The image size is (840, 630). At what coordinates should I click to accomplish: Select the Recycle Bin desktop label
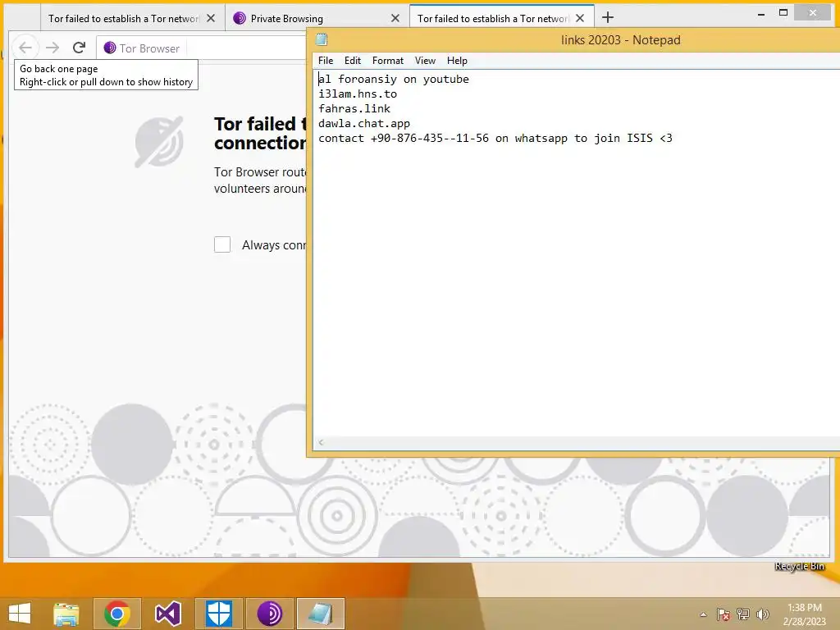point(799,566)
